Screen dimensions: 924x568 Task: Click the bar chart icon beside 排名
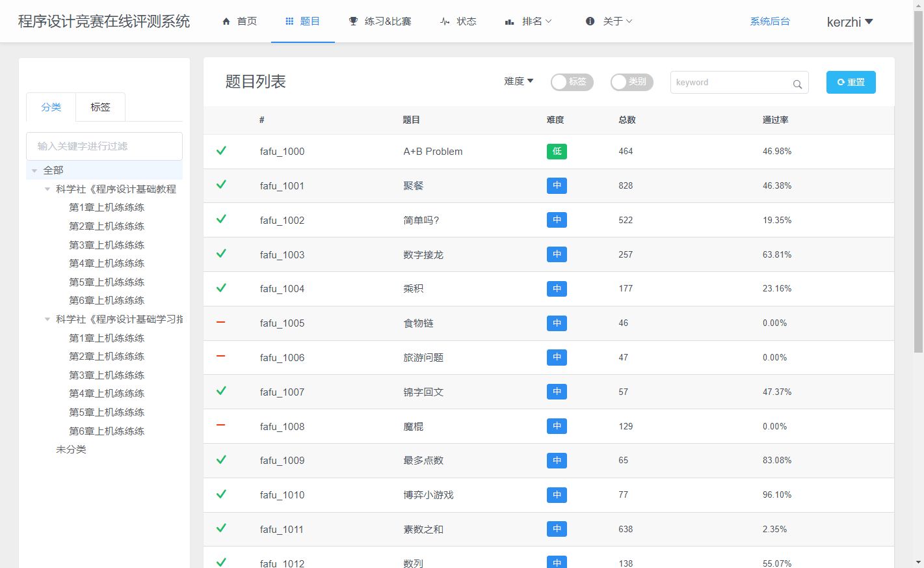pyautogui.click(x=510, y=21)
